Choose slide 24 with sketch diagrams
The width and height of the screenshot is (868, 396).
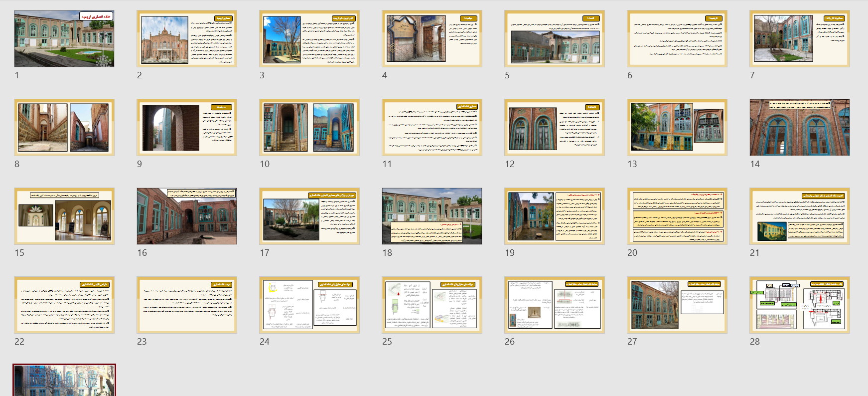point(309,305)
